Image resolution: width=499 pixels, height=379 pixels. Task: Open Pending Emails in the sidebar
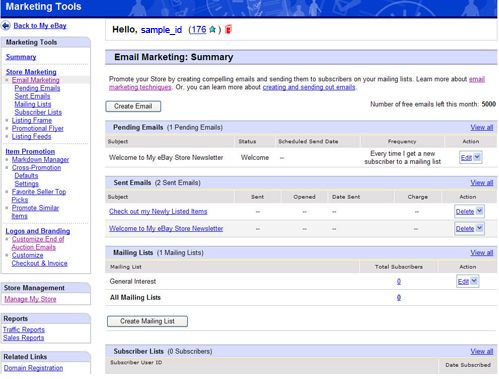click(x=37, y=88)
